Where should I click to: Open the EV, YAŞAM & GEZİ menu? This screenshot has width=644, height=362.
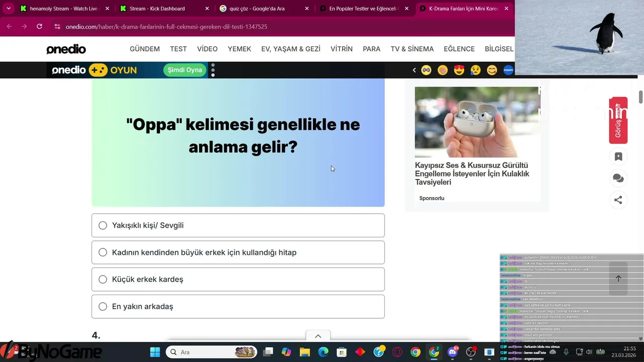291,49
